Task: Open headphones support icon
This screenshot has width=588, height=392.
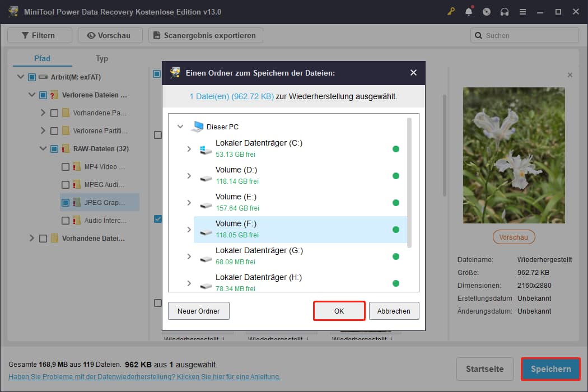Action: 505,12
